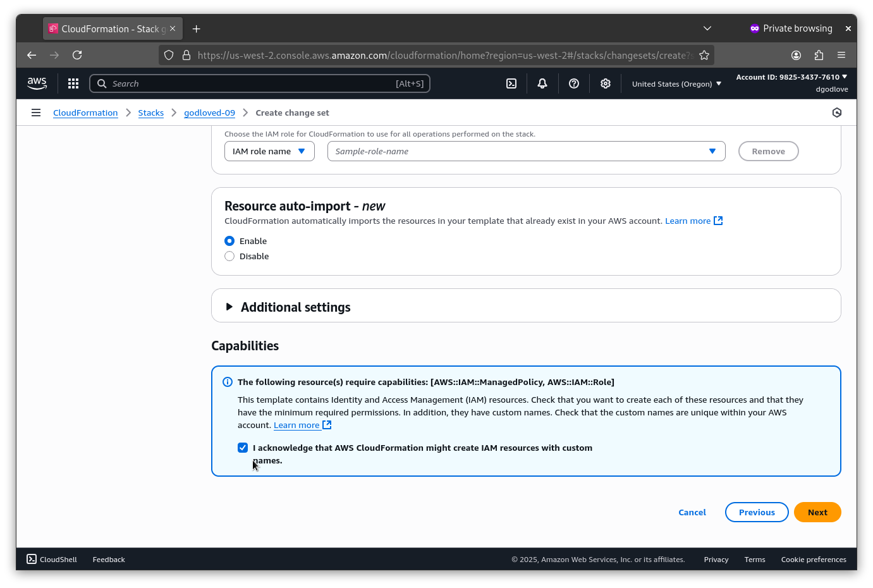This screenshot has width=873, height=588.
Task: Click the AWS logo home icon
Action: [37, 83]
